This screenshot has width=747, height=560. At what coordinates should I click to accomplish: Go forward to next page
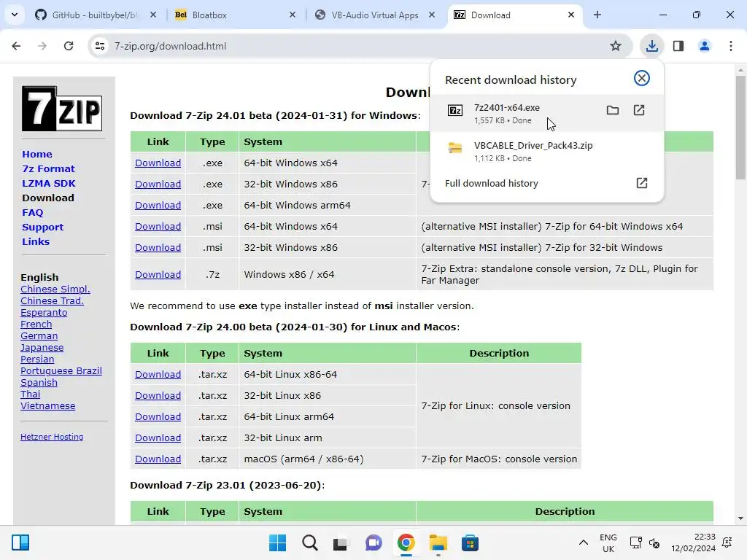coord(42,46)
